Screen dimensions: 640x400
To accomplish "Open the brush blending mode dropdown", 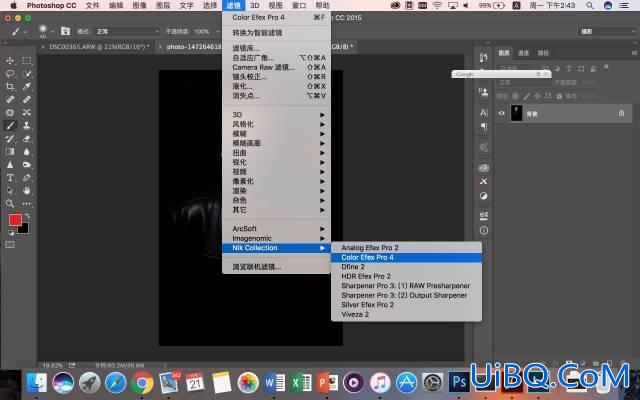I will click(x=127, y=31).
